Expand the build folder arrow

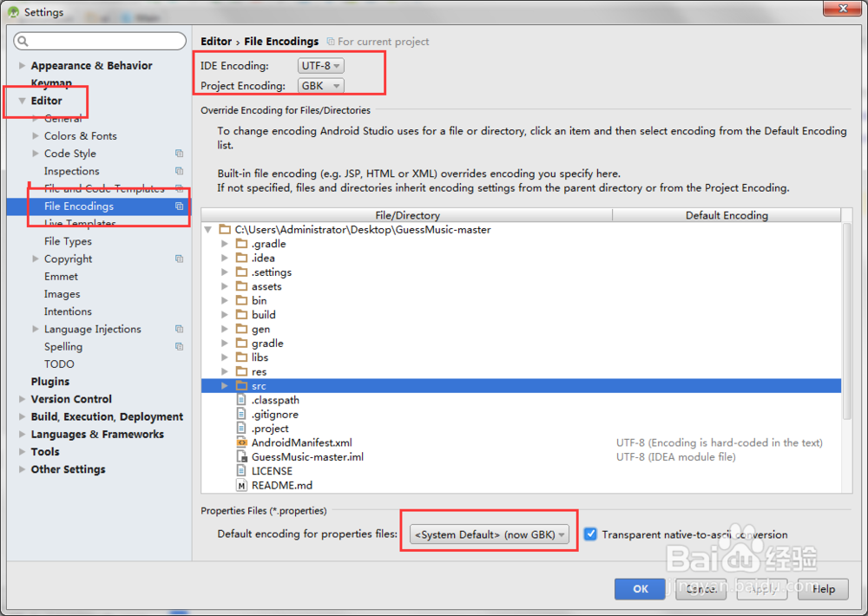[224, 314]
